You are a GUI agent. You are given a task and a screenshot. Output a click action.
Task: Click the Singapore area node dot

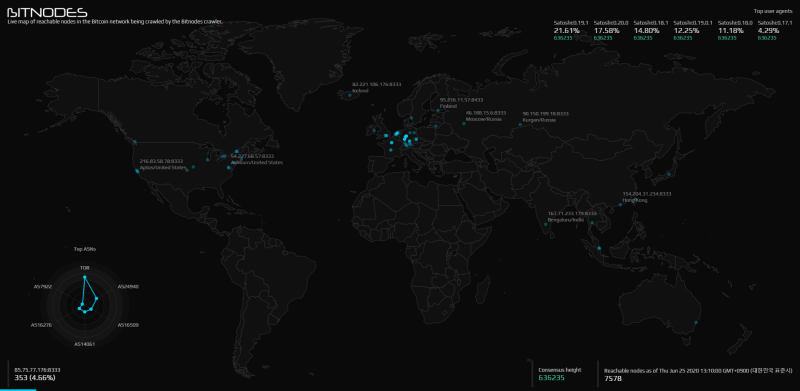[x=599, y=249]
